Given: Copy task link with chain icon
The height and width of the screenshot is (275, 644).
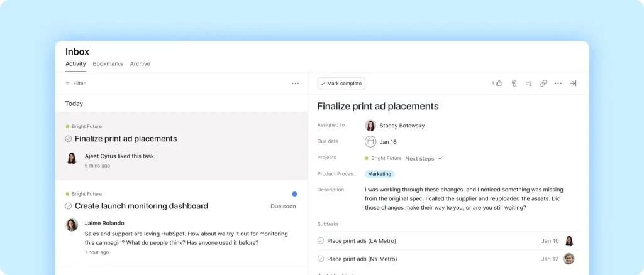Looking at the screenshot, I should (543, 83).
